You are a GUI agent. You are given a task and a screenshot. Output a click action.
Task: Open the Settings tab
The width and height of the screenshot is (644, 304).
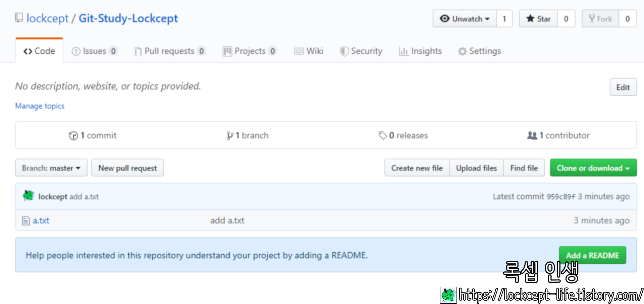pyautogui.click(x=480, y=51)
